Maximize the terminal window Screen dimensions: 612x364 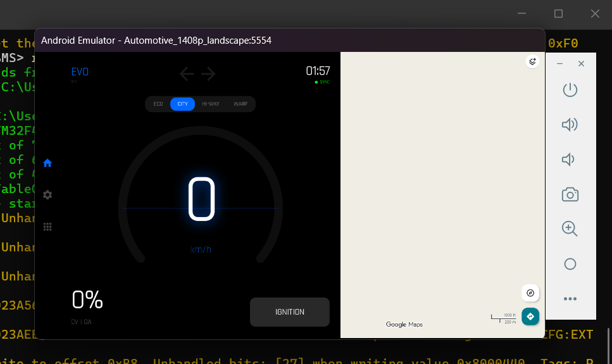coord(559,14)
